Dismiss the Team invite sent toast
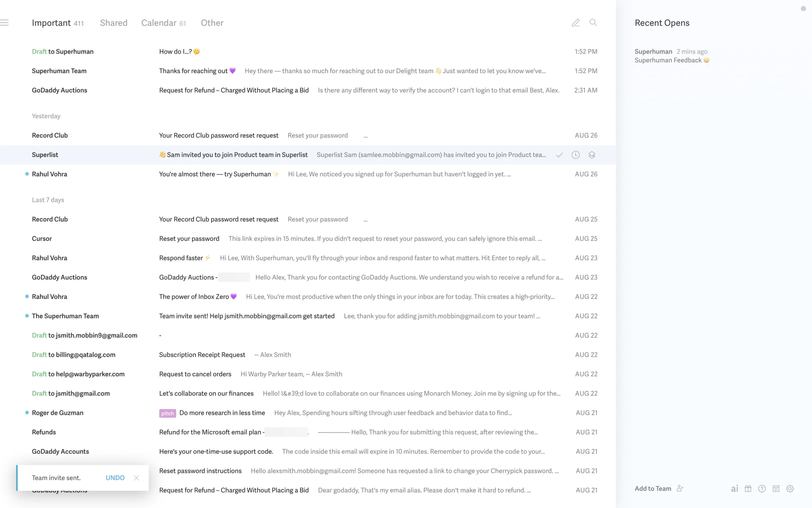This screenshot has width=812, height=508. coord(136,478)
